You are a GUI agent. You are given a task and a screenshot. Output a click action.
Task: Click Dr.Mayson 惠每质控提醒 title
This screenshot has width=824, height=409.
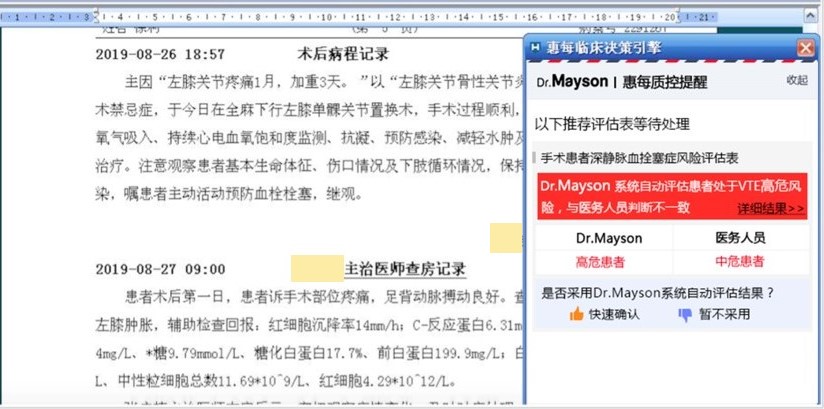coord(622,81)
